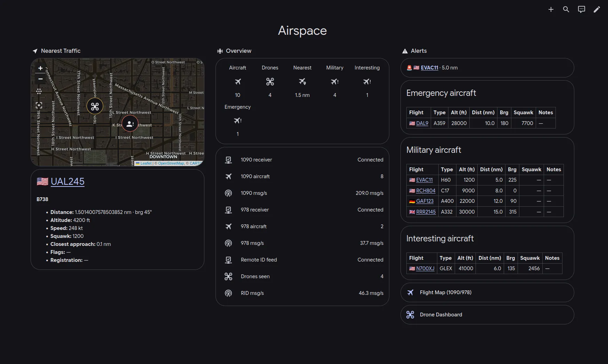Click the map cluster dots control
Screen dimensions: 608x364
point(39,91)
